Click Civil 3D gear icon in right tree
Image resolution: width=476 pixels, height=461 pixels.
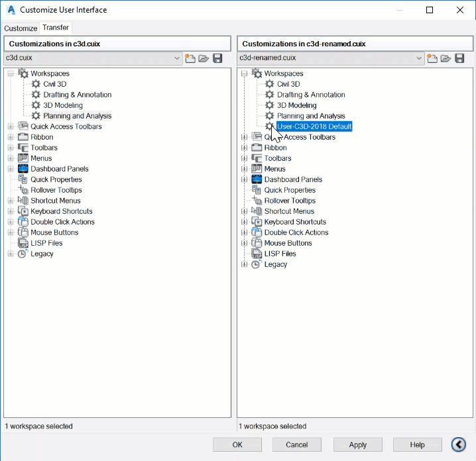pos(269,83)
